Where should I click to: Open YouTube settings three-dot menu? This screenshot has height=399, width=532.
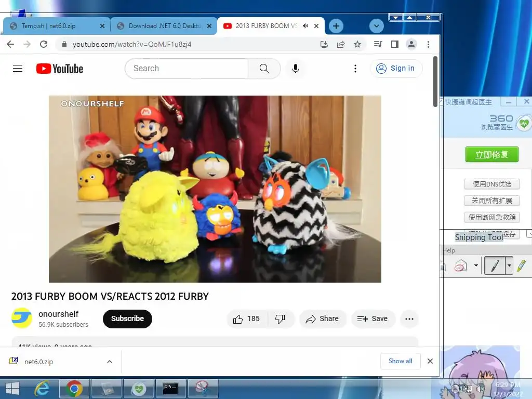[355, 69]
